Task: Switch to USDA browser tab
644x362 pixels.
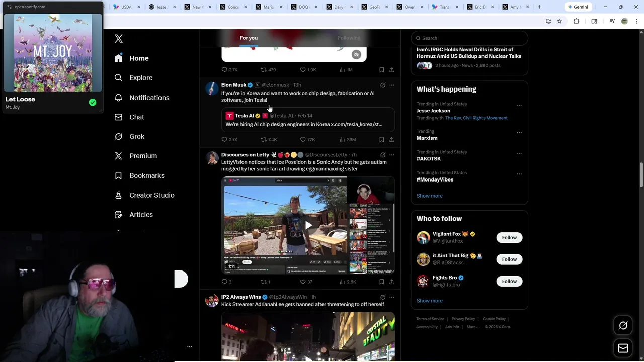Action: point(124,7)
